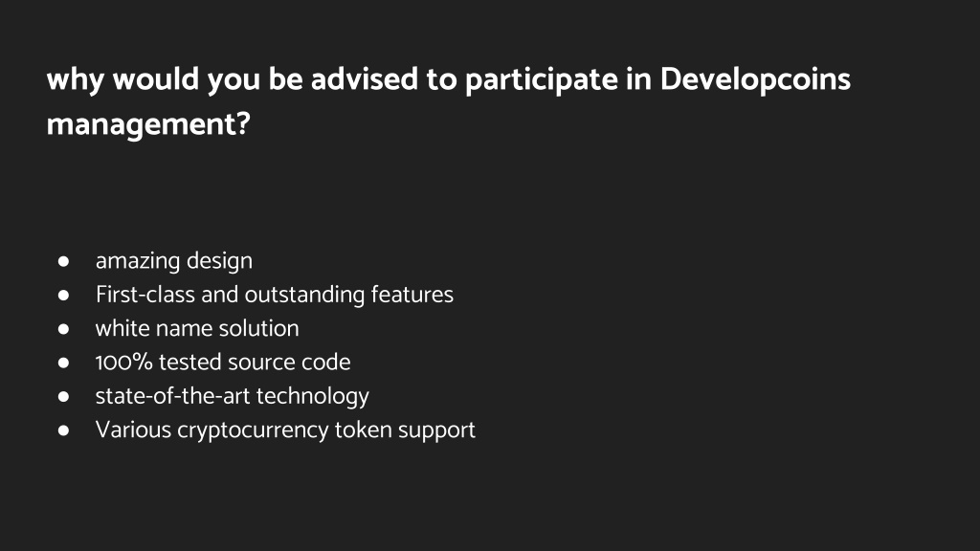This screenshot has height=551, width=980.
Task: Click the word "participate" in the title
Action: tap(542, 81)
